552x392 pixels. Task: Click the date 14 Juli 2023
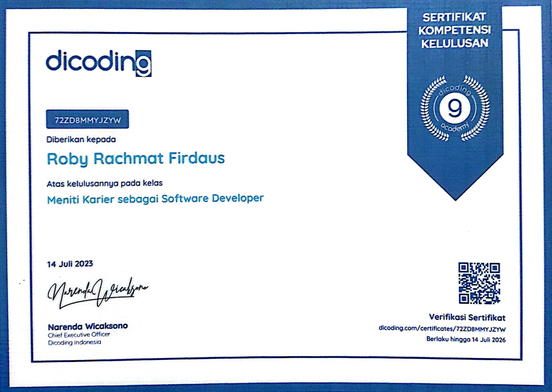click(70, 264)
